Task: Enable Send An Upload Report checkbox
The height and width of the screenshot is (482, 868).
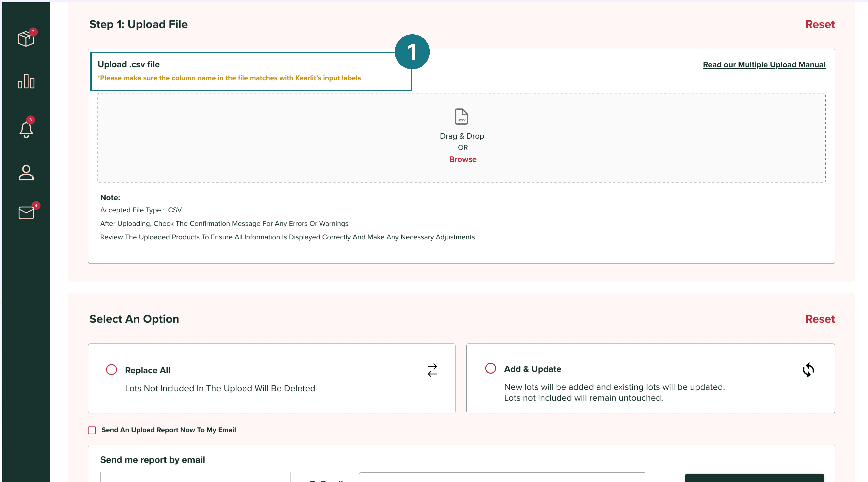Action: pos(92,430)
